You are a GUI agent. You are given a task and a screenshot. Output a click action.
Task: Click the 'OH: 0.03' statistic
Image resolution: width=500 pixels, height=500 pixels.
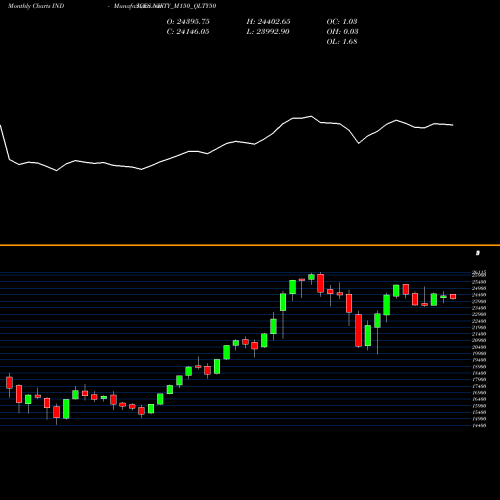click(342, 32)
